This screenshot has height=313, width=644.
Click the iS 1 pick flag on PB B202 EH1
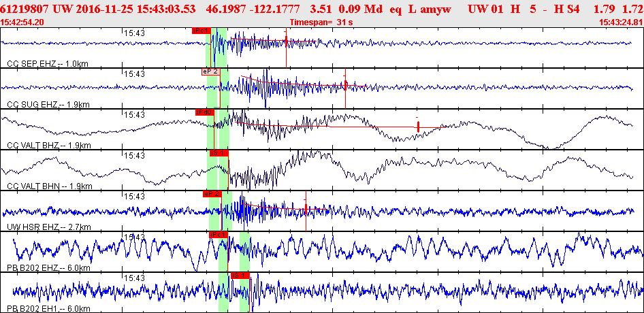pos(240,275)
